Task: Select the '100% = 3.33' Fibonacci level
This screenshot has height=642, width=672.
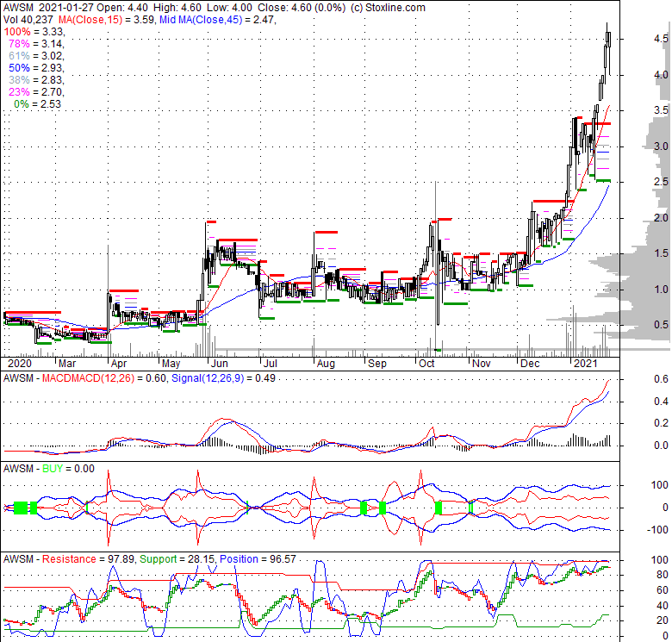Action: [34, 32]
